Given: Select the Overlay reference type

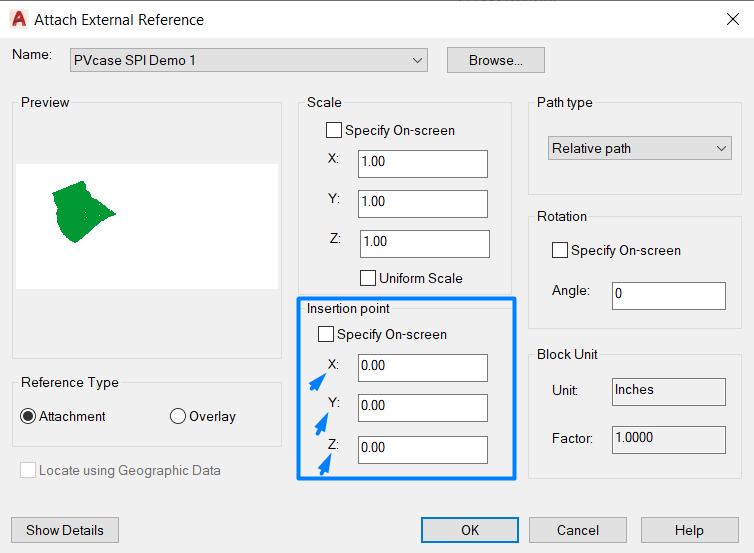Looking at the screenshot, I should tap(178, 416).
